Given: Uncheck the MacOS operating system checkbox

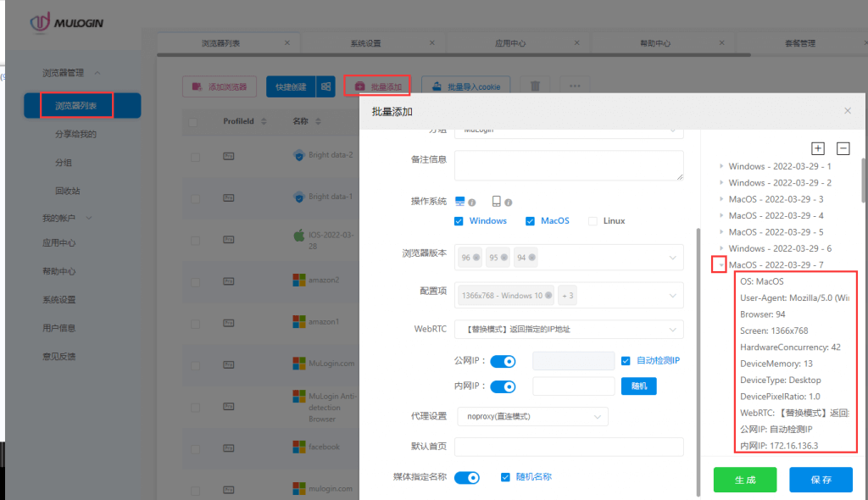Looking at the screenshot, I should [x=530, y=221].
